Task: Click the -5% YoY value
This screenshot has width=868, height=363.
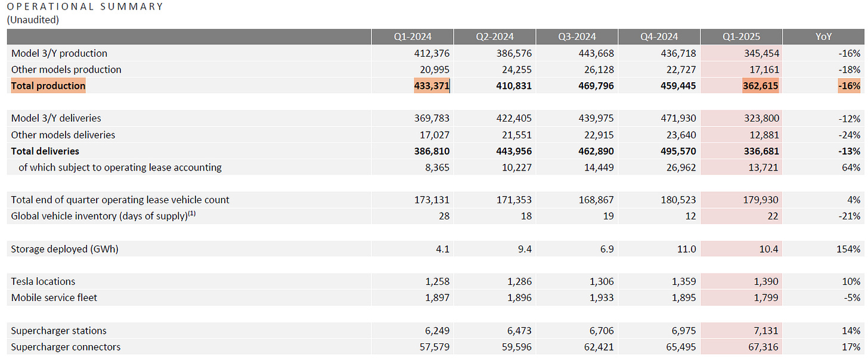Action: tap(851, 297)
